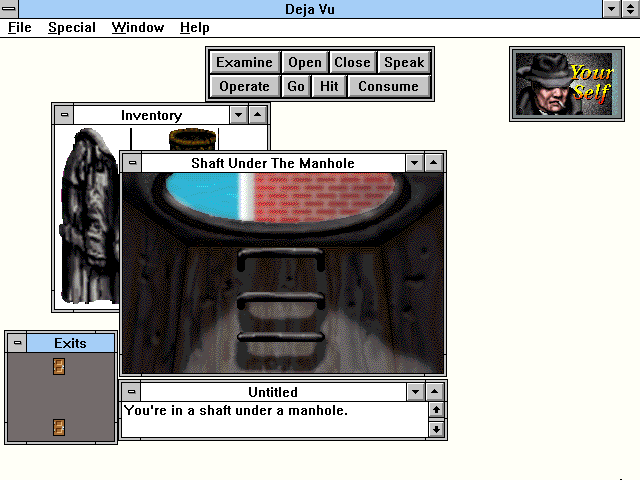Maximize the Untitled text window
Screen dimensions: 640x480
434,392
